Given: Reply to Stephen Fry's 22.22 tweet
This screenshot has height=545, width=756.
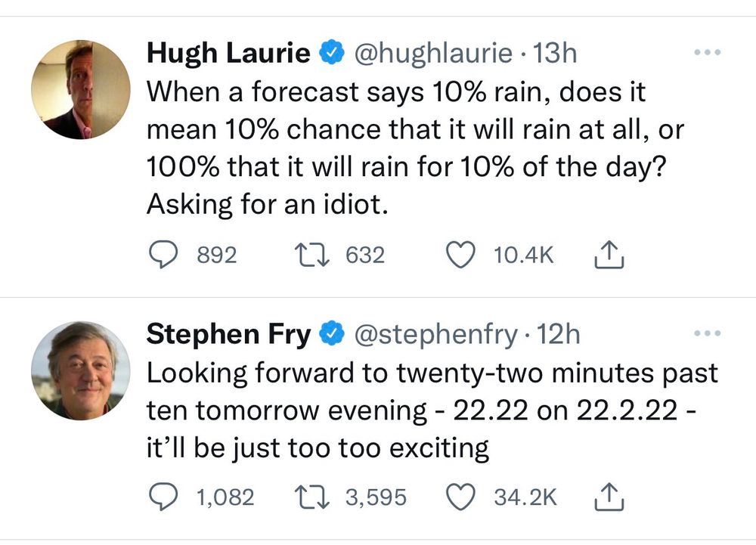Looking at the screenshot, I should pos(163,497).
